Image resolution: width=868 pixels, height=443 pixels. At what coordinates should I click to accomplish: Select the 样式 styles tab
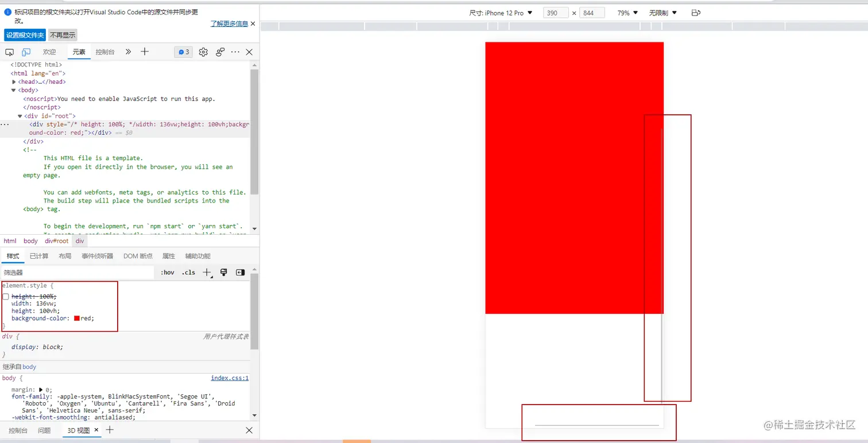pyautogui.click(x=13, y=256)
